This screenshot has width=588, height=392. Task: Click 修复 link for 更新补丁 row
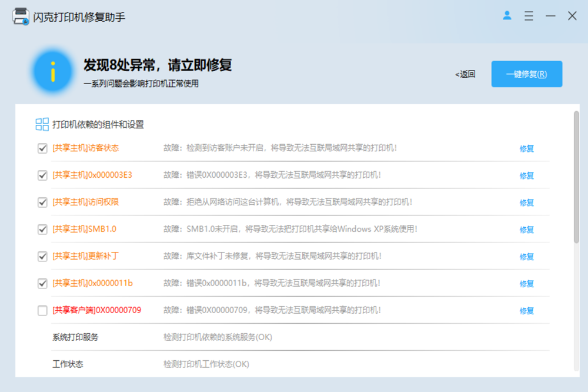coord(526,257)
